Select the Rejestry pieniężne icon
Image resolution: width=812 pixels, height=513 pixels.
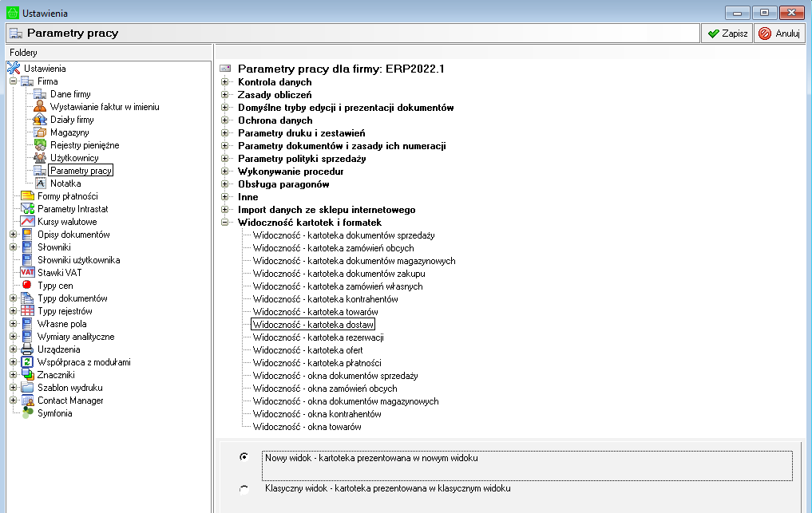pyautogui.click(x=40, y=145)
